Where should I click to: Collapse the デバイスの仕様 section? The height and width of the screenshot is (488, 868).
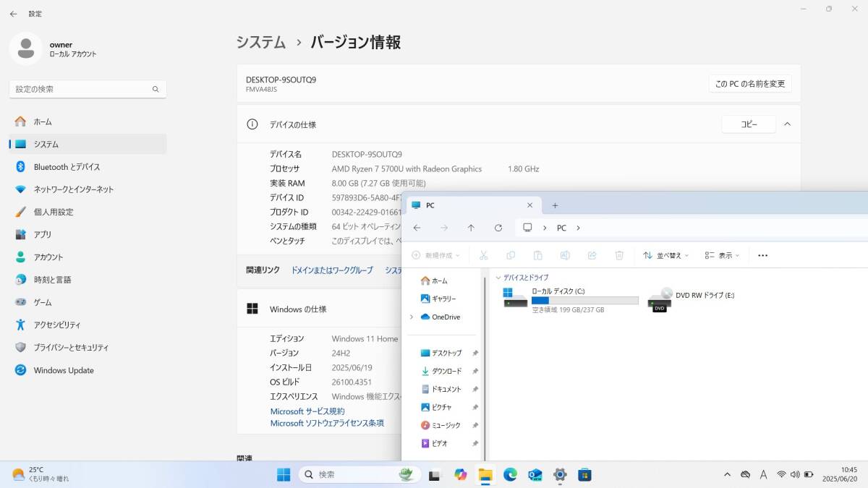coord(788,124)
